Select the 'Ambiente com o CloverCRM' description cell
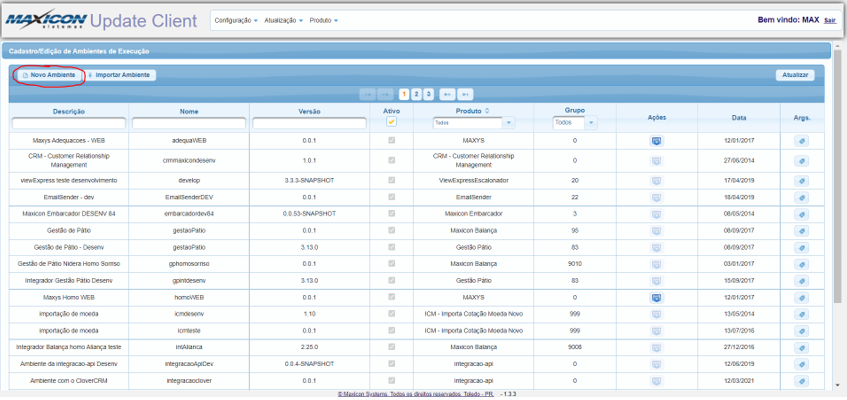The height and width of the screenshot is (400, 847). pyautogui.click(x=69, y=381)
